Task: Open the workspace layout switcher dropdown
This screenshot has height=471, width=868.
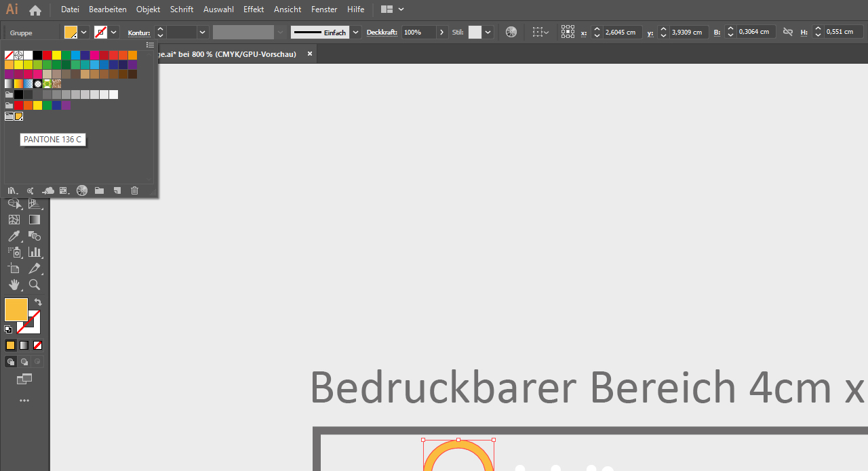Action: (x=393, y=9)
